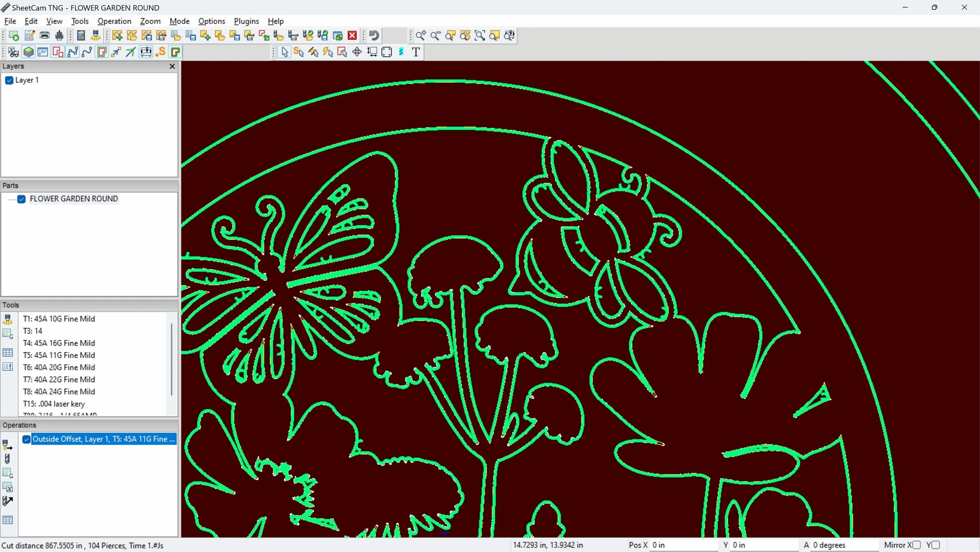Close the Layers panel
The height and width of the screenshot is (552, 980).
(x=172, y=66)
